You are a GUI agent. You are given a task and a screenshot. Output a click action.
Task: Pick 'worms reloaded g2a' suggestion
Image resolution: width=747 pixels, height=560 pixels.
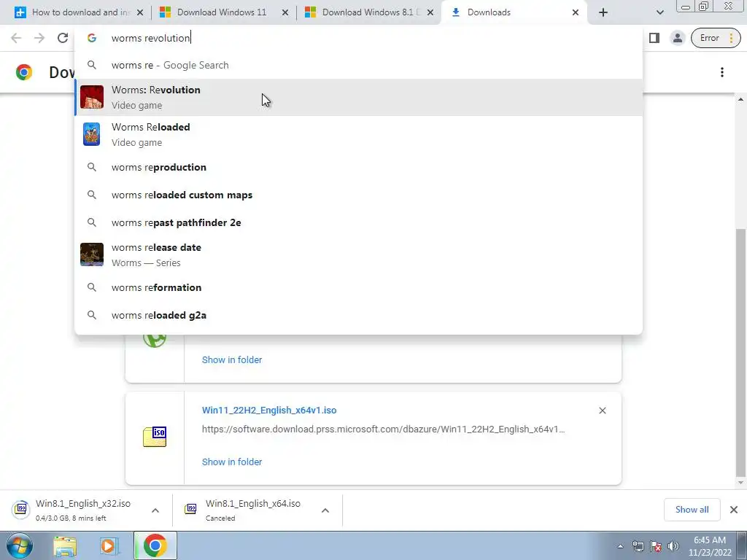point(358,315)
